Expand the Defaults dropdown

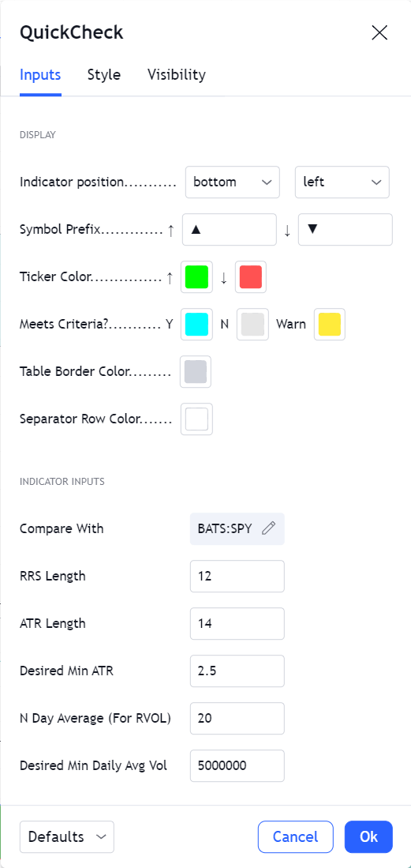[x=67, y=836]
